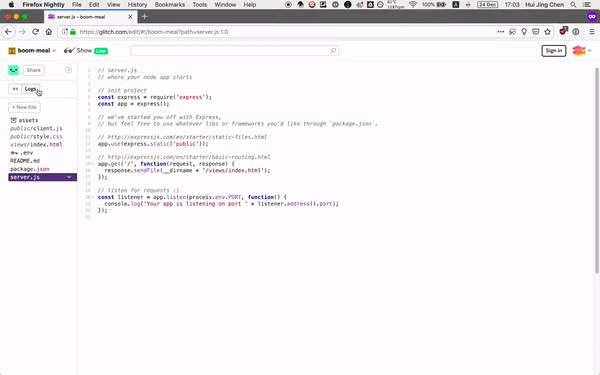This screenshot has height=375, width=600.
Task: Open the Edit menu
Action: 94,5
